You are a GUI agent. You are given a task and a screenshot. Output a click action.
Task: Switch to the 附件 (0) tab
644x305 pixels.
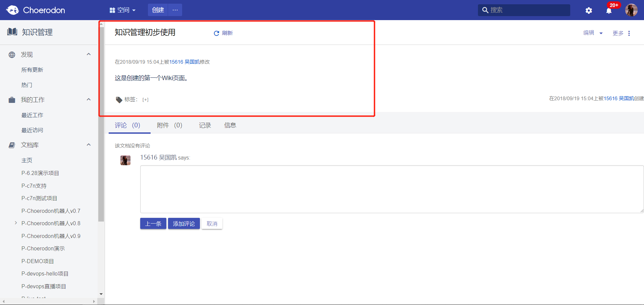point(169,125)
